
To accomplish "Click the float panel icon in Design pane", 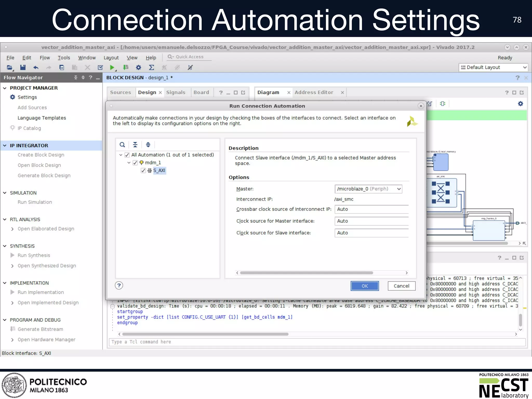I will click(243, 92).
